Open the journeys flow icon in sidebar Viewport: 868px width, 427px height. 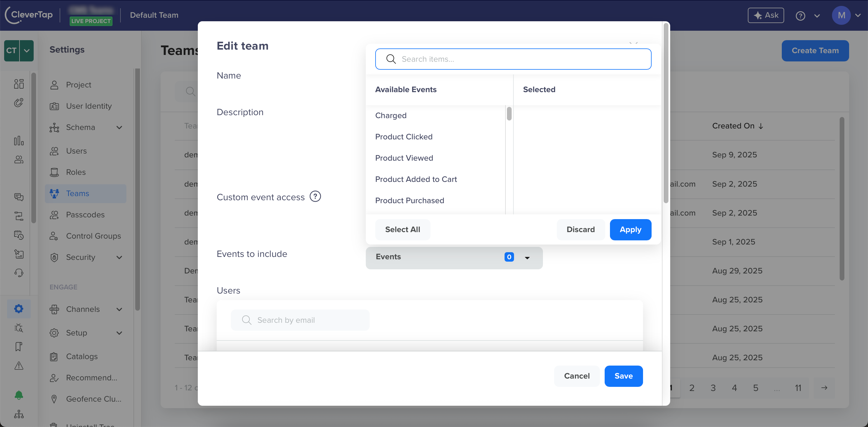tap(19, 216)
